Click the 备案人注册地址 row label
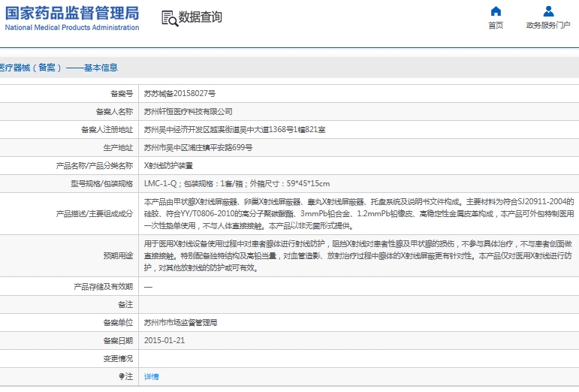 click(x=107, y=130)
